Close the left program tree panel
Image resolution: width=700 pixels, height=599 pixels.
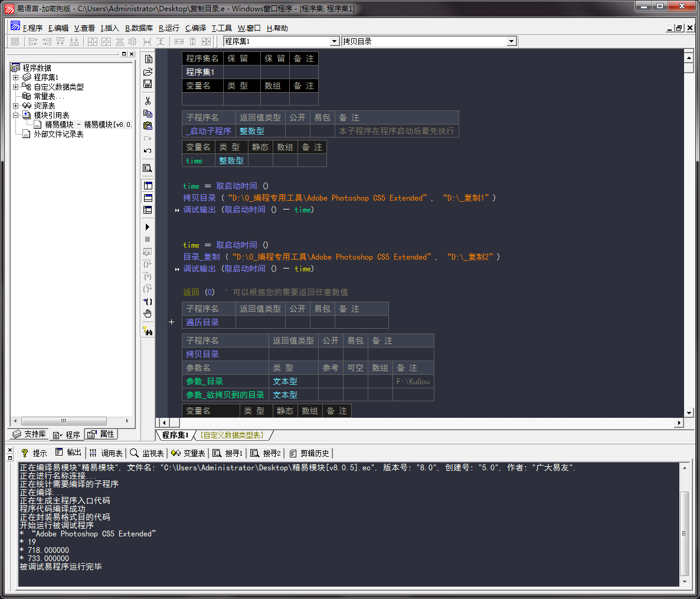pyautogui.click(x=132, y=54)
